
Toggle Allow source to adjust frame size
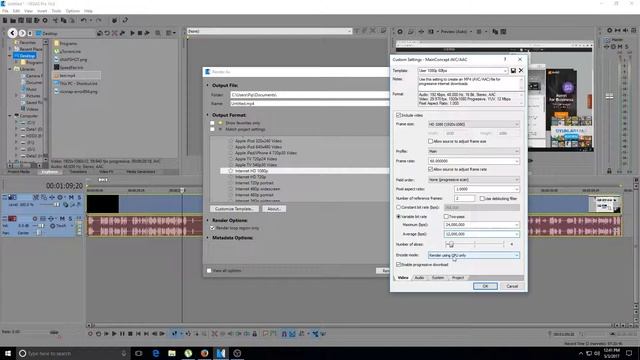point(431,141)
